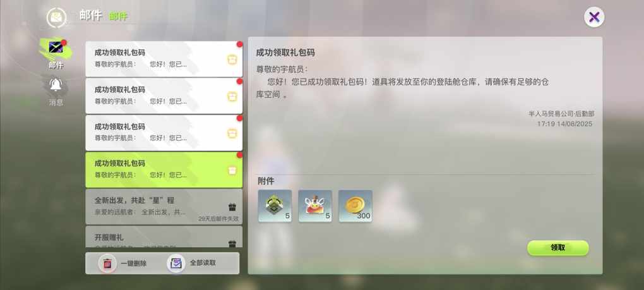Screen dimensions: 644x290
Task: Click the red trash can delete icon
Action: click(x=107, y=263)
